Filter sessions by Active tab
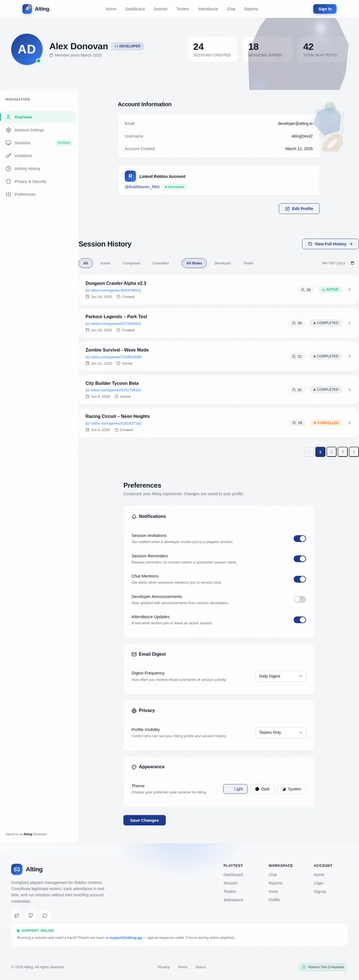 coord(105,263)
